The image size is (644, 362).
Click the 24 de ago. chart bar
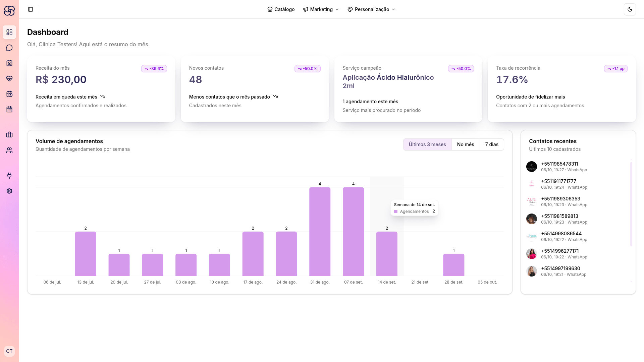286,254
